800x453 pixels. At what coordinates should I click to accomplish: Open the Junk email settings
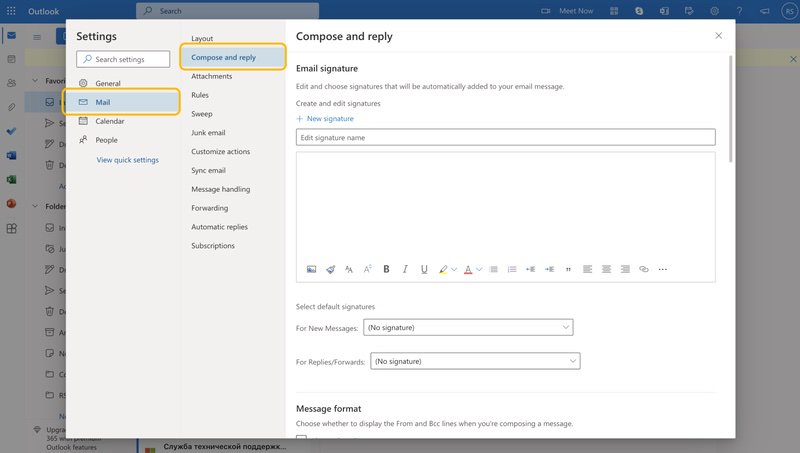[208, 133]
